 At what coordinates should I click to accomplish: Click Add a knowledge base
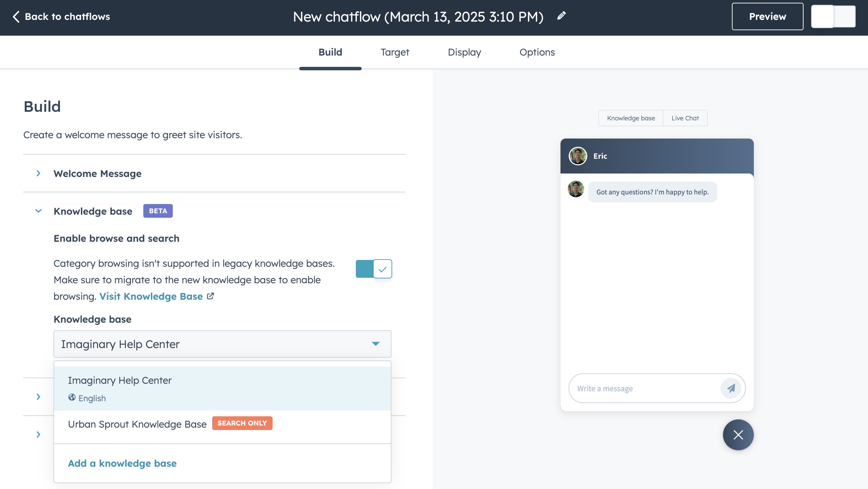(x=122, y=463)
